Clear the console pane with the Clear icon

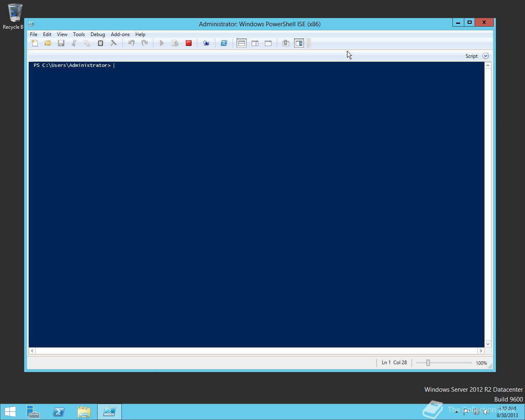[114, 43]
